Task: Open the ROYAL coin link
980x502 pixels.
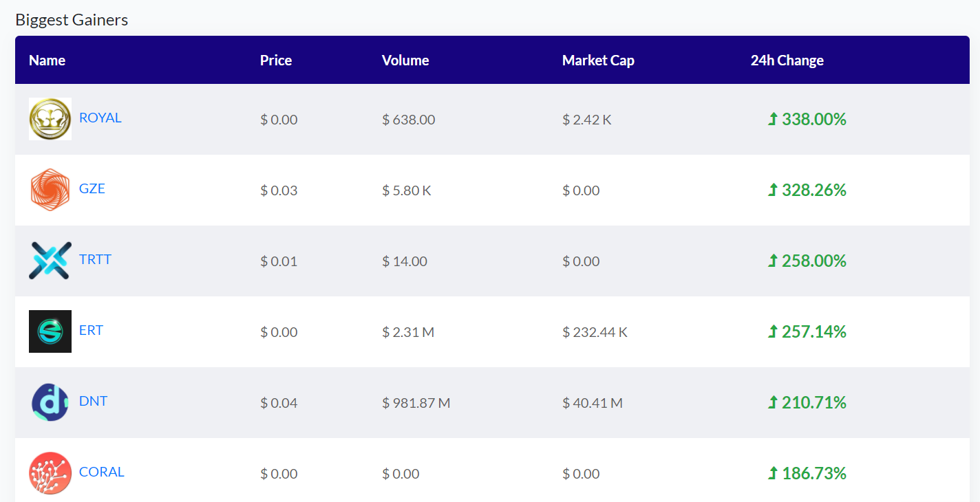Action: 100,118
